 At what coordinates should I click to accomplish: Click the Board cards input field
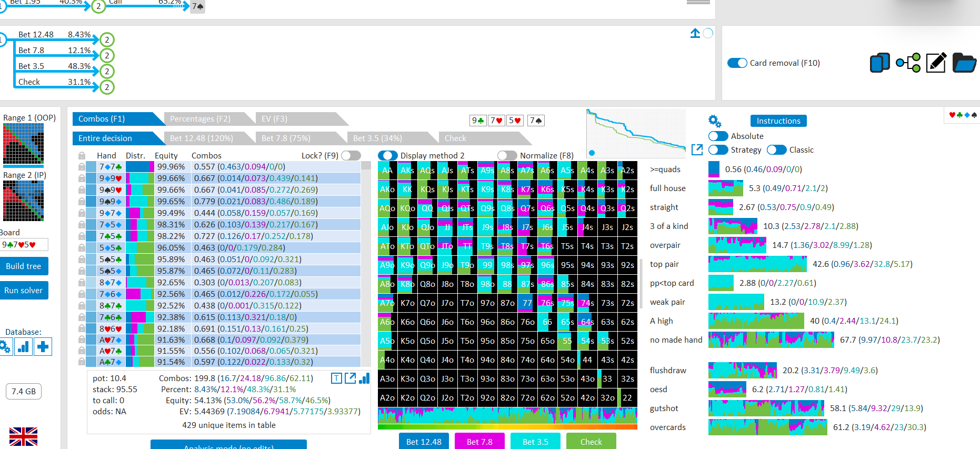point(24,244)
